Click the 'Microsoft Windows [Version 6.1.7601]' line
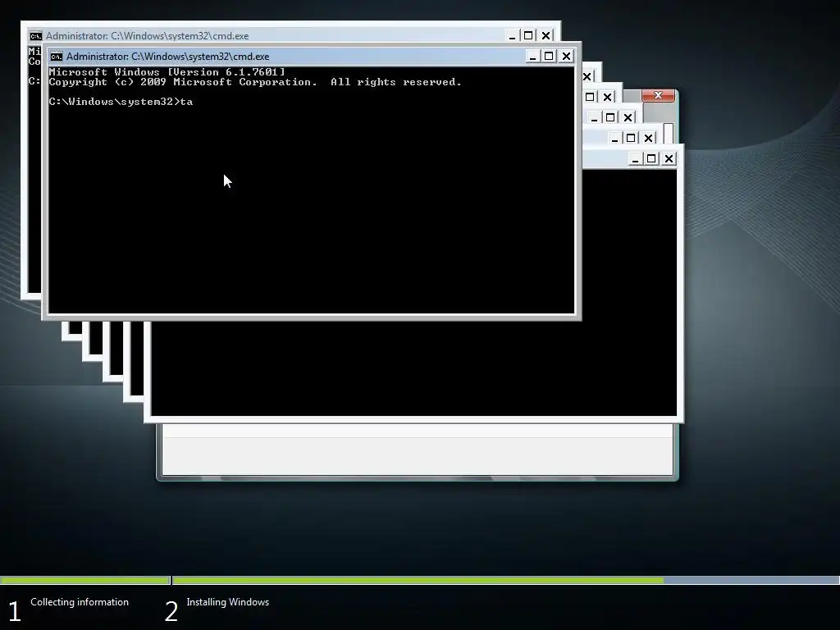Screen dimensions: 840x630 point(167,72)
